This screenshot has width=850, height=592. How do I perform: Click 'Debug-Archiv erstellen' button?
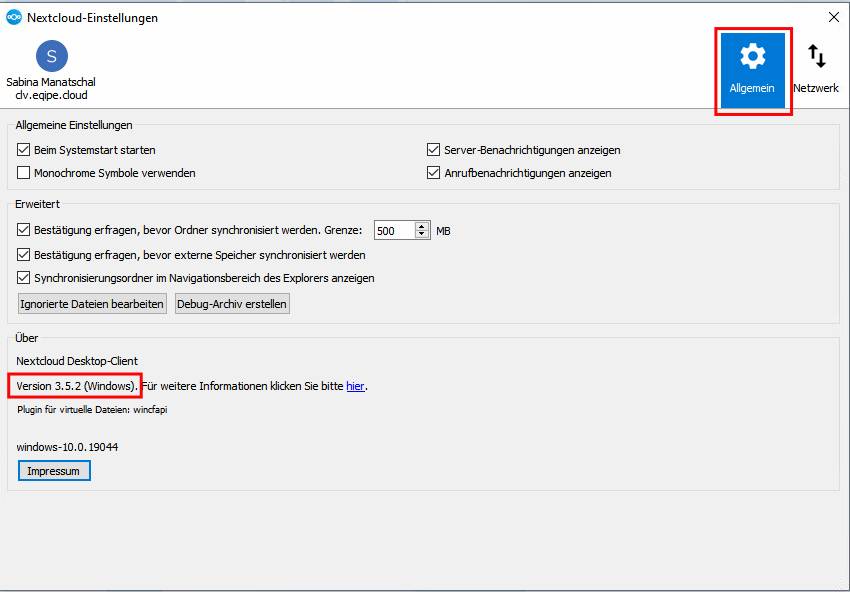pyautogui.click(x=232, y=304)
